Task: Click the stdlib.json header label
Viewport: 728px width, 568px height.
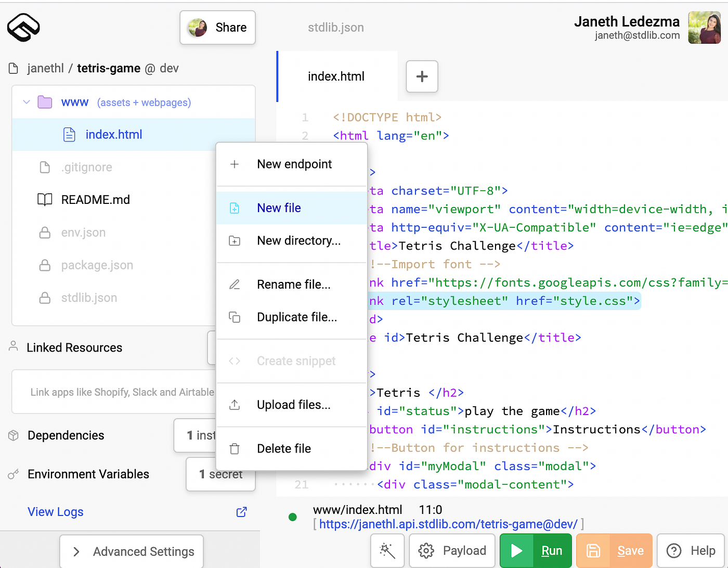Action: click(x=336, y=28)
